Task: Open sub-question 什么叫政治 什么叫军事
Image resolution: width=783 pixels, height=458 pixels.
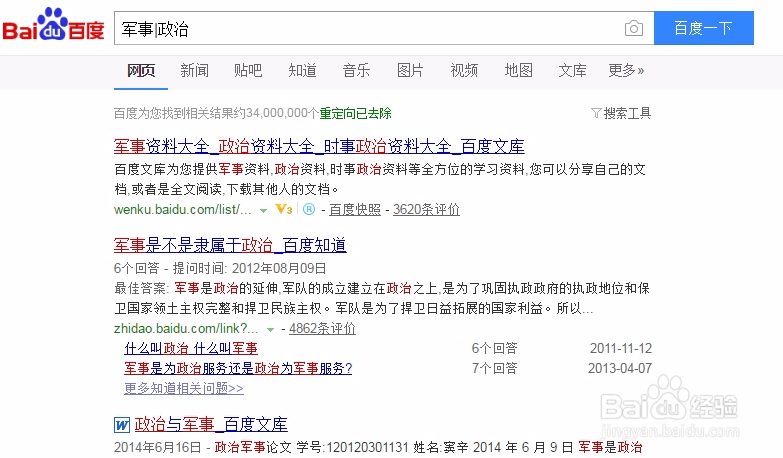Action: (x=191, y=348)
